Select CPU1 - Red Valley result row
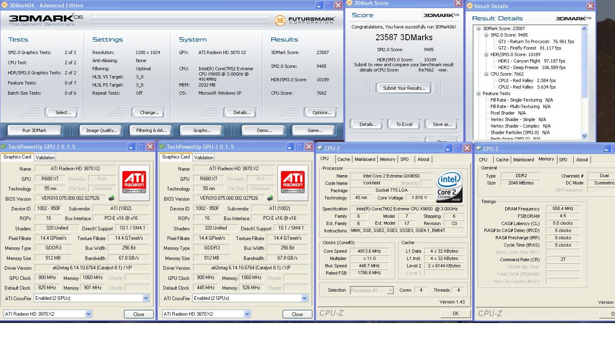615x364 pixels. (527, 80)
